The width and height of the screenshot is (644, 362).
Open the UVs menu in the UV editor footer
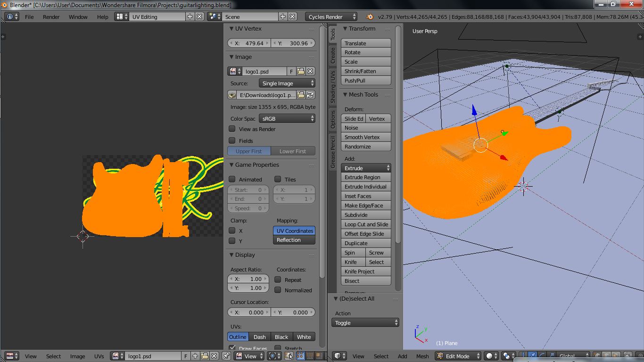tap(99, 356)
